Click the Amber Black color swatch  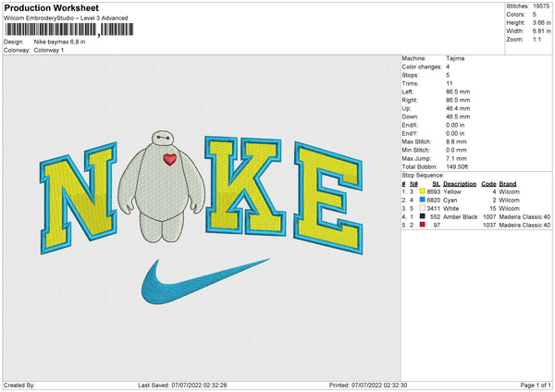coord(422,216)
